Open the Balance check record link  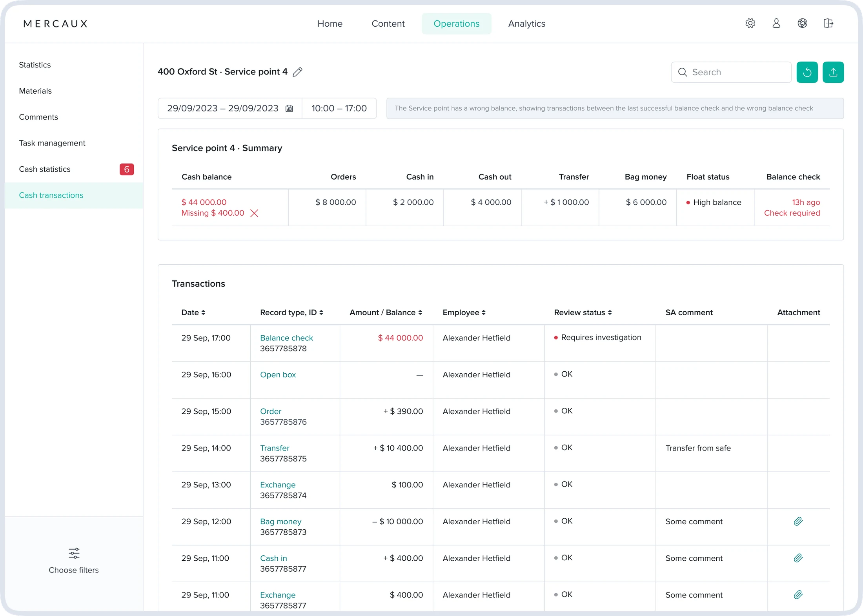coord(286,338)
